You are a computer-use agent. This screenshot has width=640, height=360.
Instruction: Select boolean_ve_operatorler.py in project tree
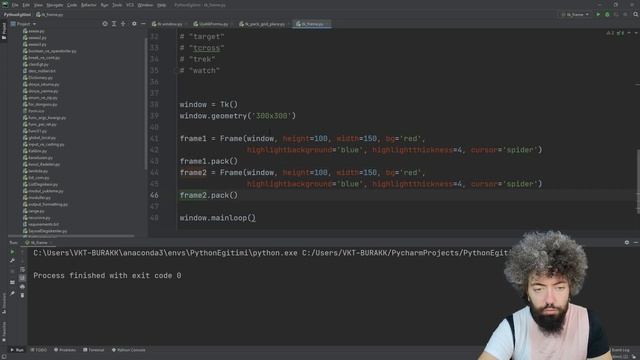[49, 51]
